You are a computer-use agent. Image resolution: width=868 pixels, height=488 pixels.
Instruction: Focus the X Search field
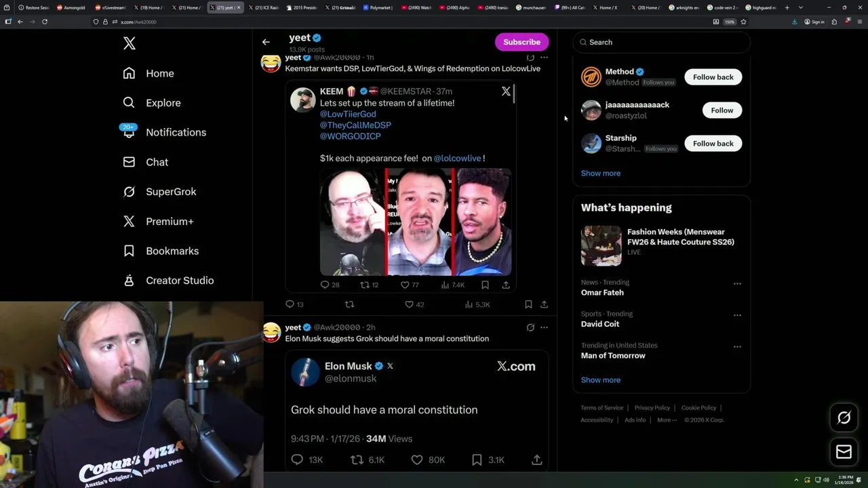pyautogui.click(x=662, y=42)
